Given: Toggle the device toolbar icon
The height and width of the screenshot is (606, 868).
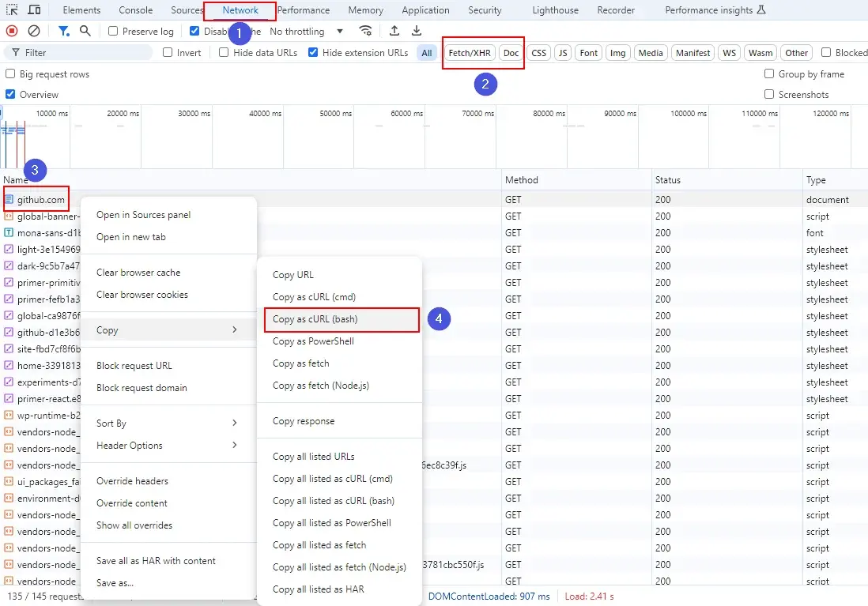Looking at the screenshot, I should pos(34,10).
